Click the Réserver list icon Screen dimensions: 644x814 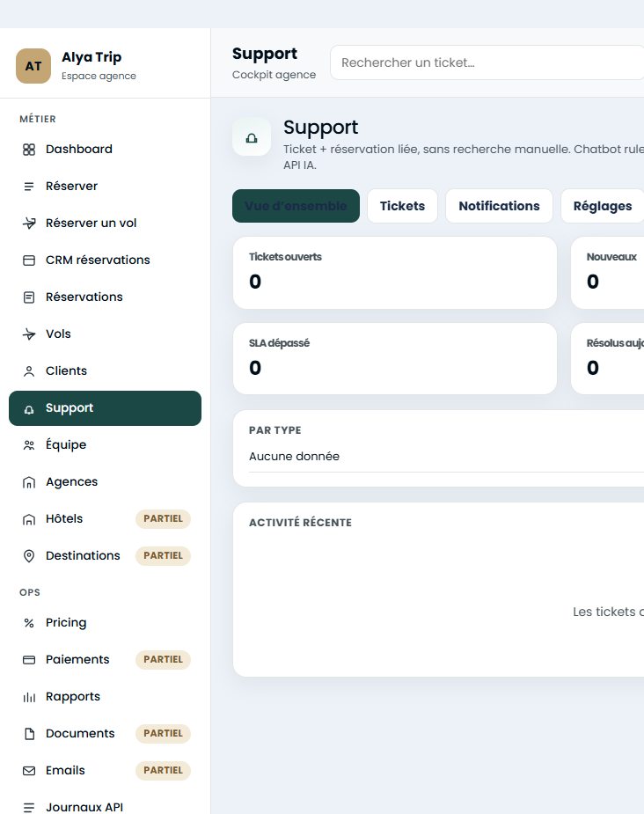[29, 187]
